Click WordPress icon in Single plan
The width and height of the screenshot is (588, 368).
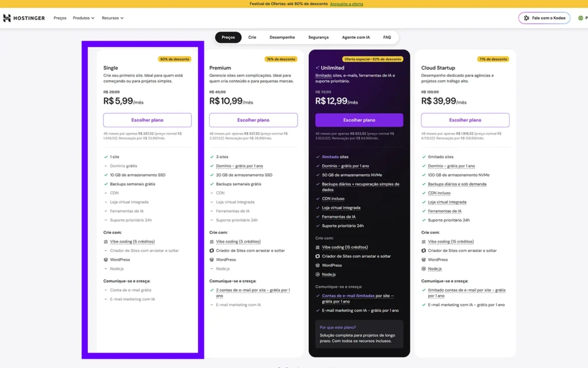106,260
